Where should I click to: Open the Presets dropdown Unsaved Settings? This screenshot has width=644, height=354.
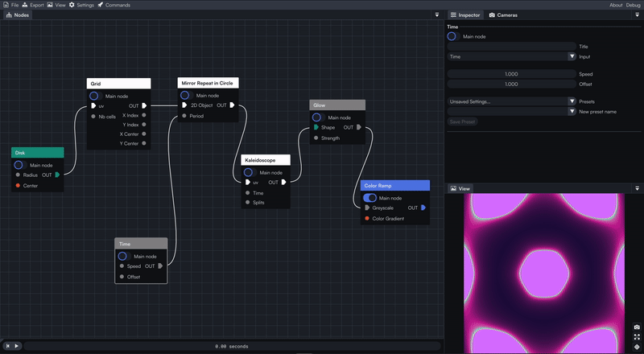(512, 101)
